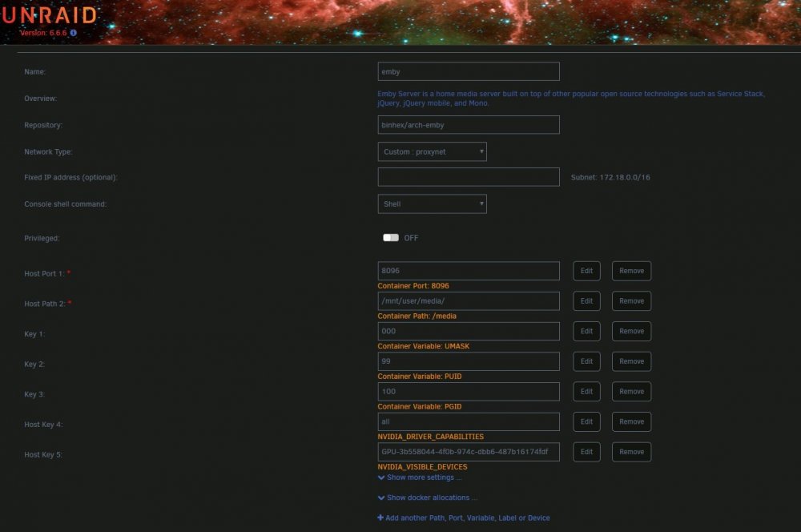Click the Name input field
This screenshot has height=532, width=801.
point(469,71)
